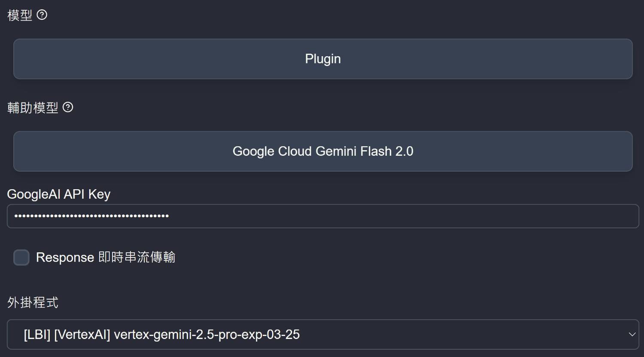Open the 外掛程式 plugin dropdown
Image resolution: width=644 pixels, height=357 pixels.
click(323, 334)
